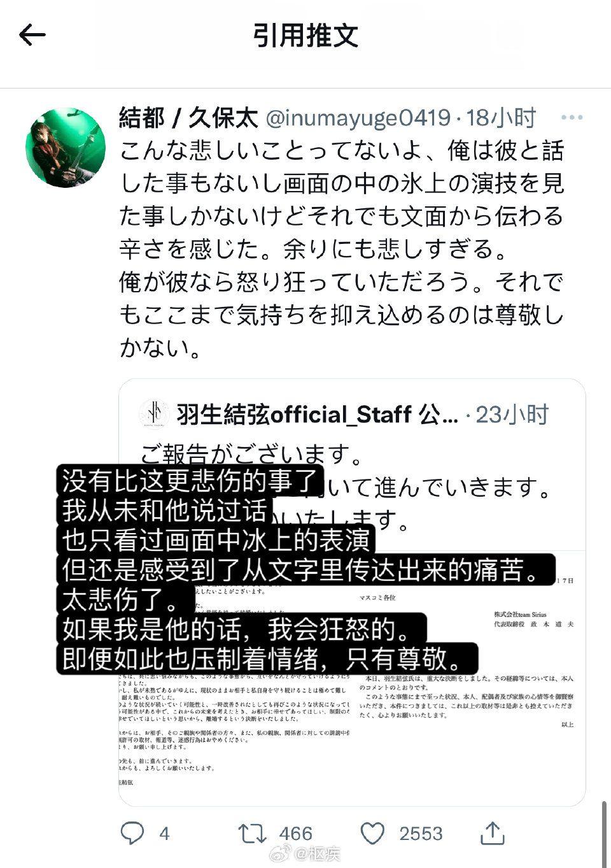View the 2553 likes count
Screen dimensions: 611x868
(x=421, y=834)
